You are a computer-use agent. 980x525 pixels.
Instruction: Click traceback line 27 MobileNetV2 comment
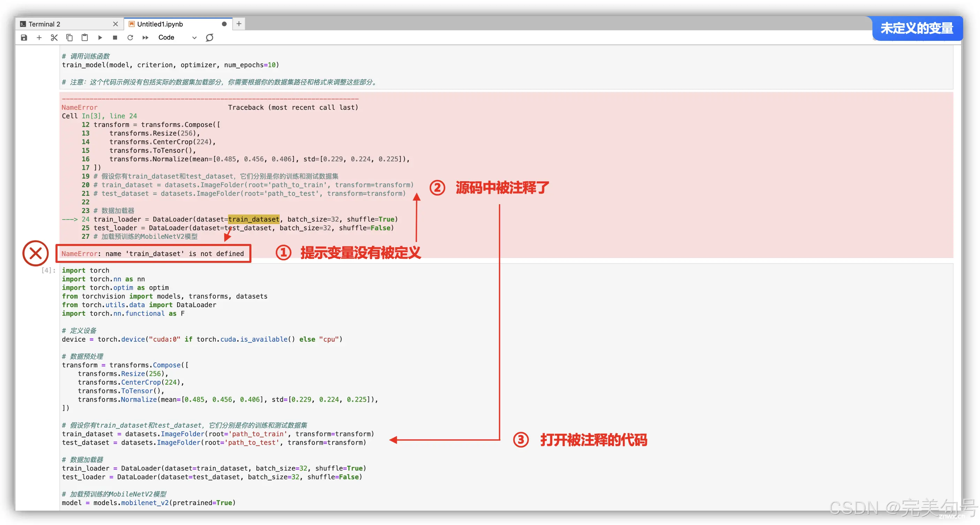[139, 237]
